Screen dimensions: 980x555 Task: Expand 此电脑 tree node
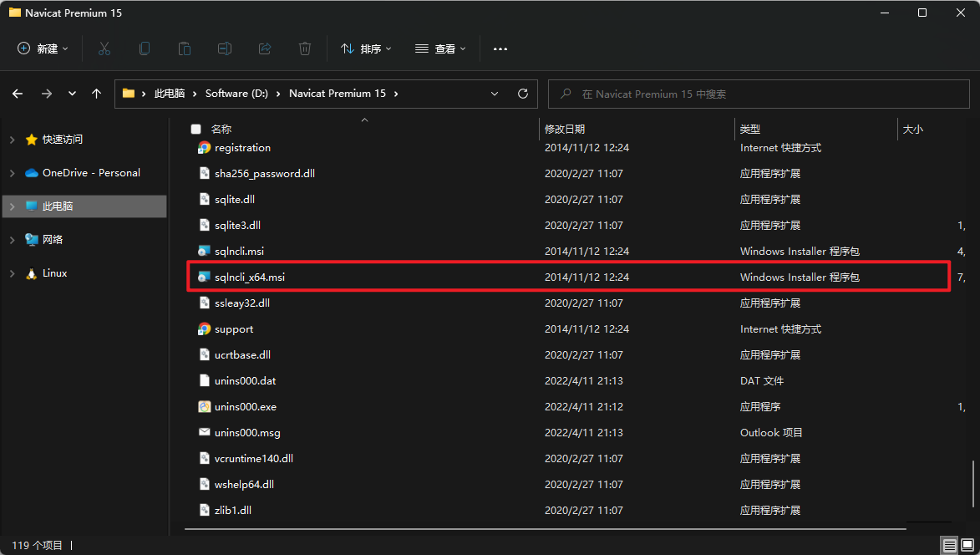coord(12,206)
